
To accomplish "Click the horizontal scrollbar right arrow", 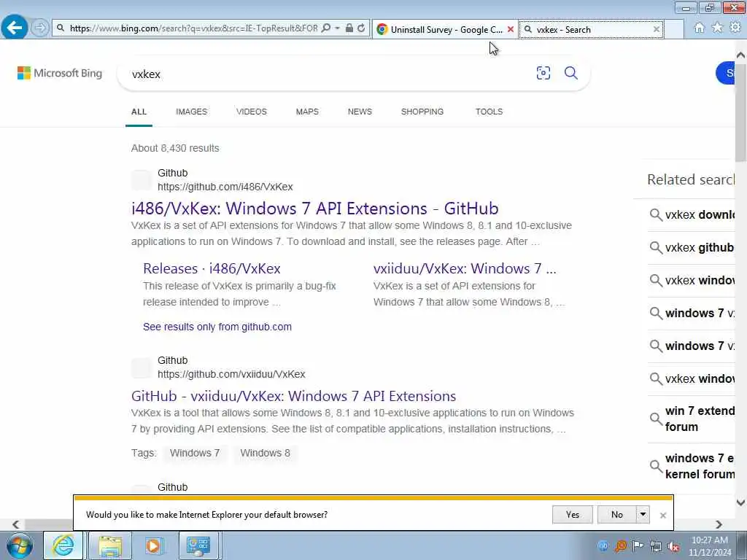I will click(719, 524).
